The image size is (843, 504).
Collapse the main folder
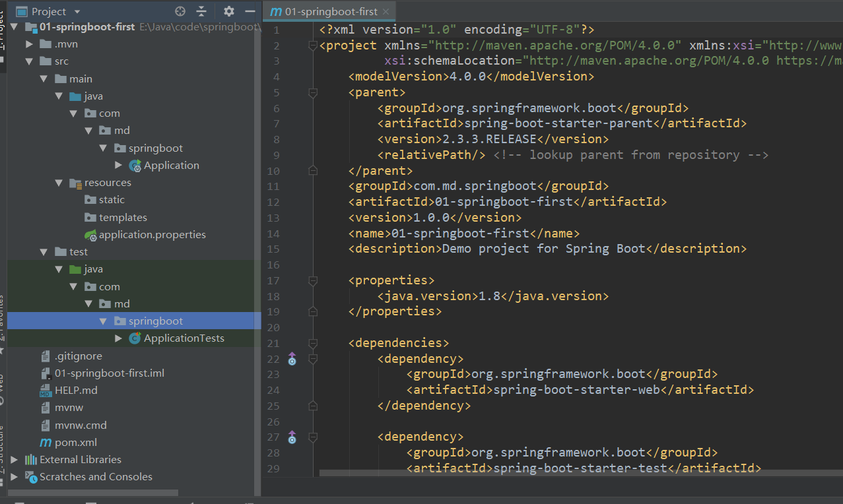[x=44, y=79]
